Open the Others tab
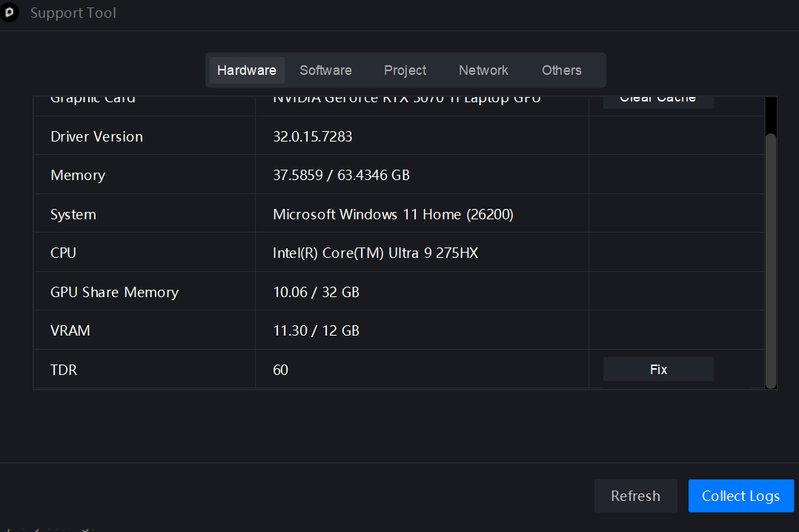Image resolution: width=799 pixels, height=532 pixels. [x=562, y=70]
